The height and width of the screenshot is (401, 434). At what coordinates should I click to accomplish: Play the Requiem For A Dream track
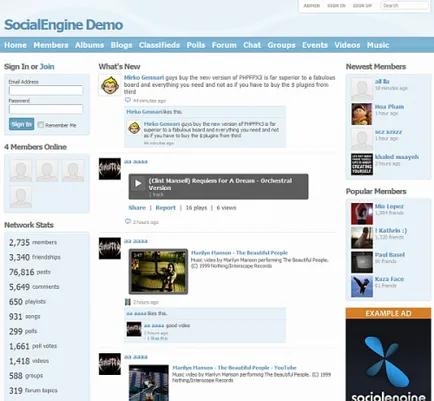click(x=138, y=183)
